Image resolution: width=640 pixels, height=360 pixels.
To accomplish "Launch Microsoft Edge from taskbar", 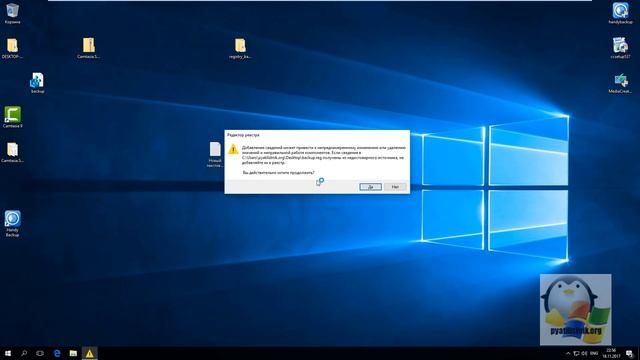I will (57, 353).
